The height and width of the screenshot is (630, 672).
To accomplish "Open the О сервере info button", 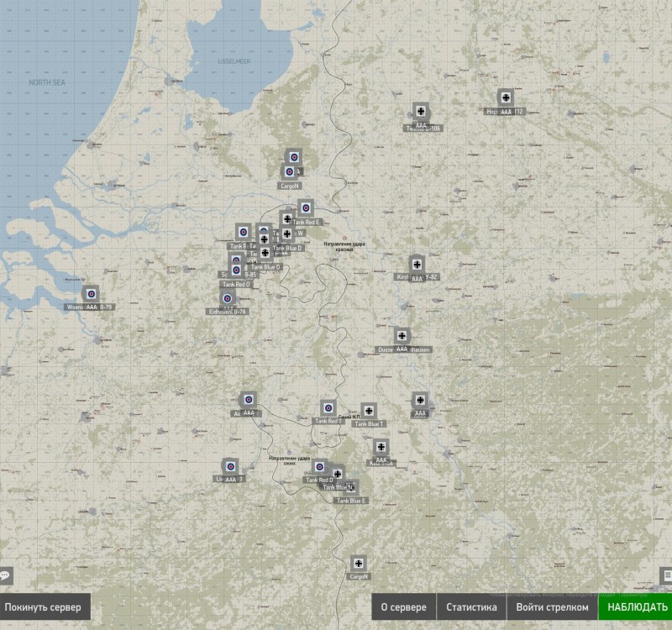I will pos(403,606).
